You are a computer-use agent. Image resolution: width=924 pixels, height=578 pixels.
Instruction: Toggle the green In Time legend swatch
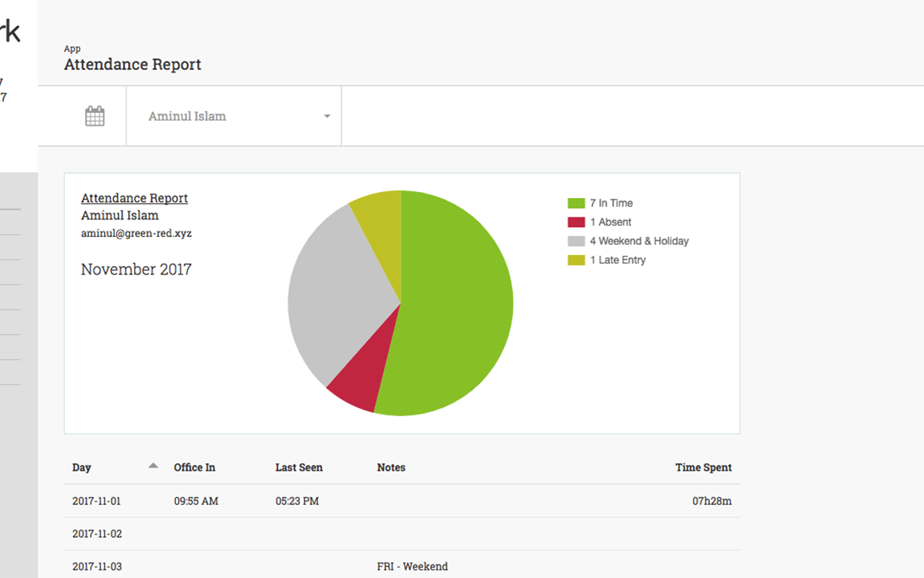click(x=576, y=203)
